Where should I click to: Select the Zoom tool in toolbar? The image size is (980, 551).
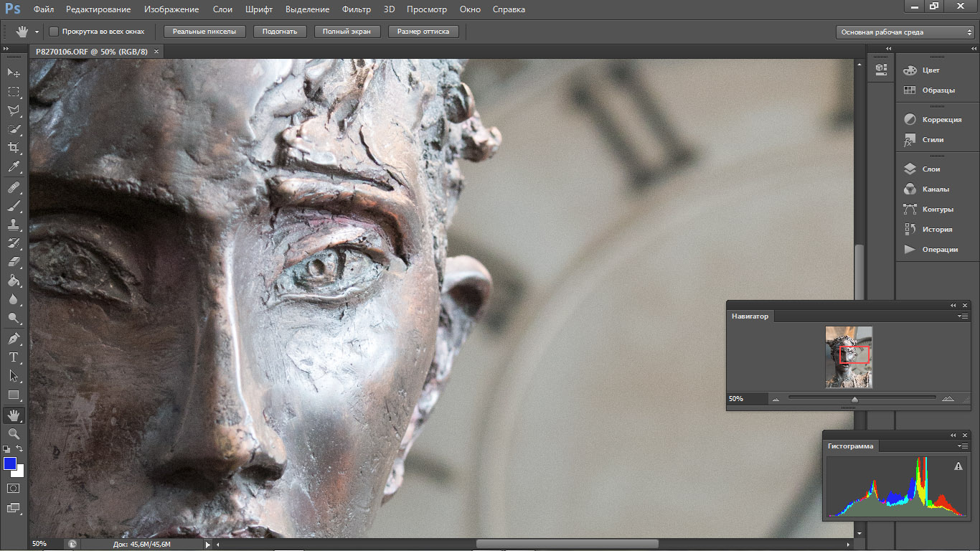click(x=14, y=434)
